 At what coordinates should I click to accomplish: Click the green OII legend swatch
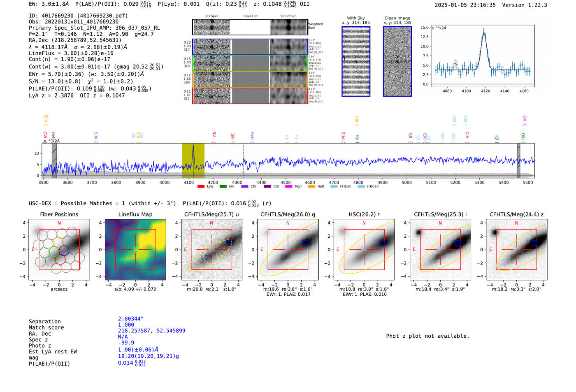pyautogui.click(x=223, y=187)
